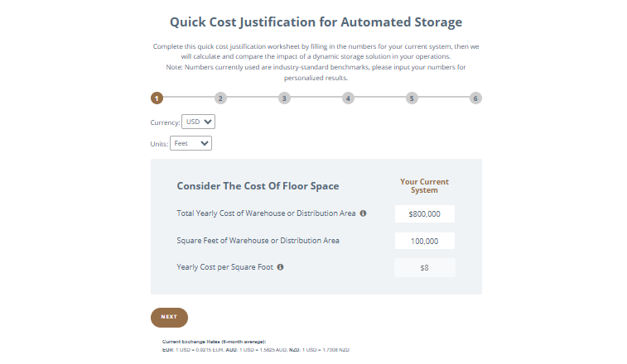
Task: Click Total Yearly Cost of Warehouse label
Action: 266,213
